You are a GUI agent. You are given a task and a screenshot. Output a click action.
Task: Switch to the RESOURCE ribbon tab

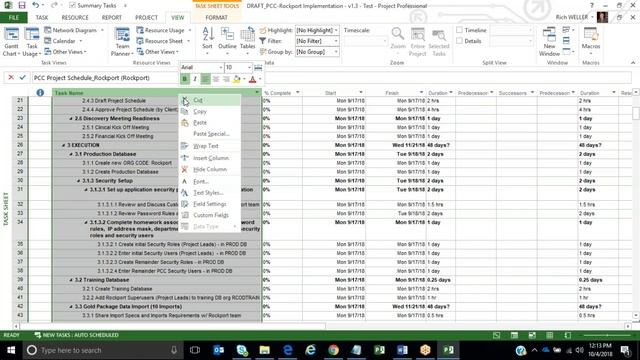[75, 18]
